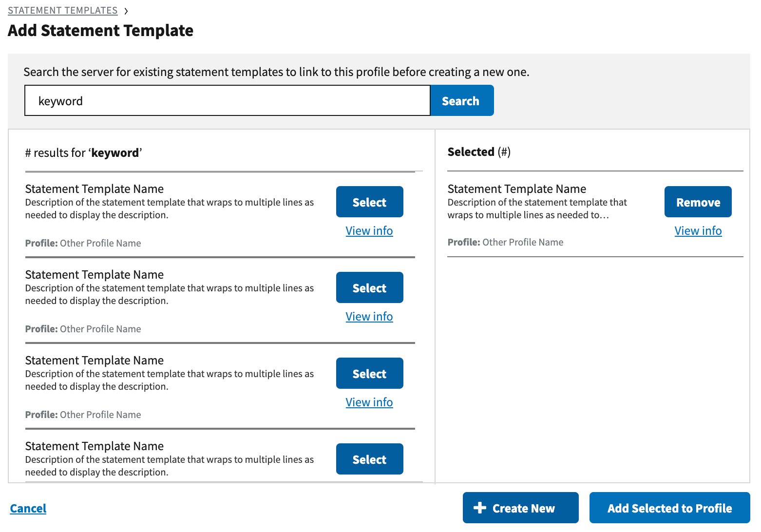This screenshot has width=761, height=532.
Task: Open the Statement Templates breadcrumb link
Action: [x=62, y=10]
